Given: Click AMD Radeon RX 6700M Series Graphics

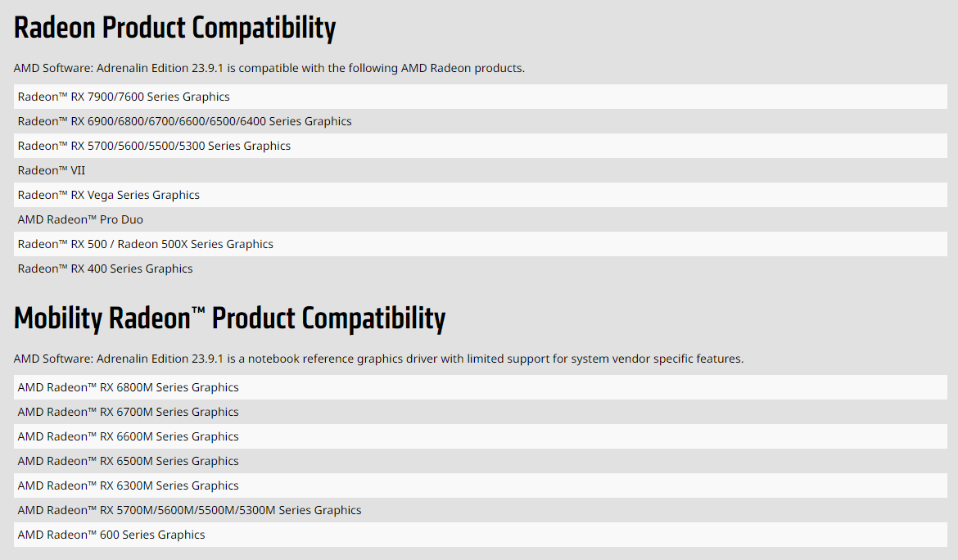Looking at the screenshot, I should tap(128, 412).
